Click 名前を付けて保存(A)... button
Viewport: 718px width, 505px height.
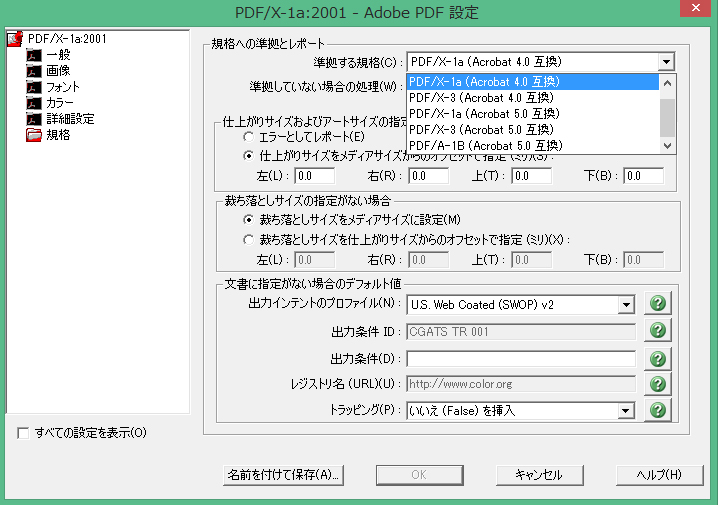click(283, 475)
